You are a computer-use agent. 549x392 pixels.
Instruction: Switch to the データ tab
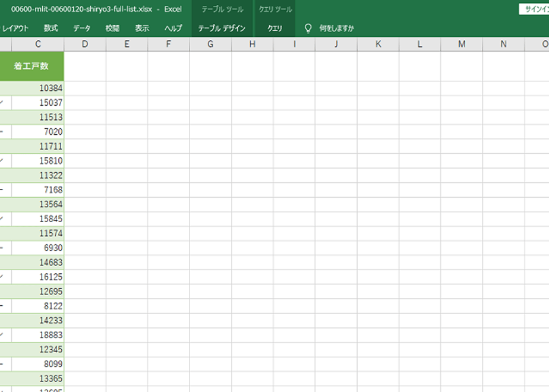81,29
